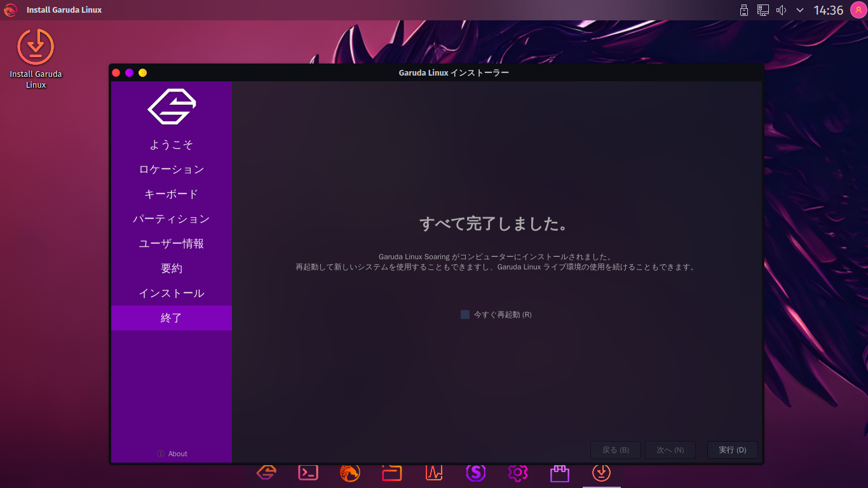
Task: Open the volume speaker tray icon
Action: [782, 10]
